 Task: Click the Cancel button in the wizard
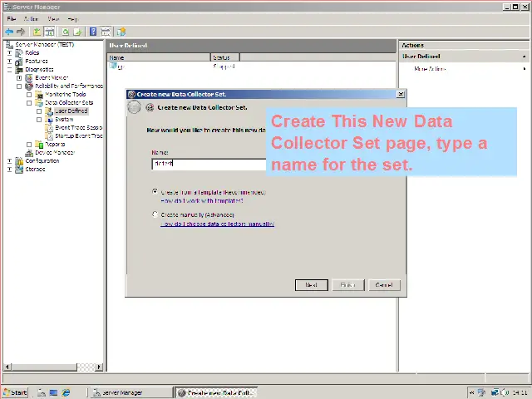[384, 285]
